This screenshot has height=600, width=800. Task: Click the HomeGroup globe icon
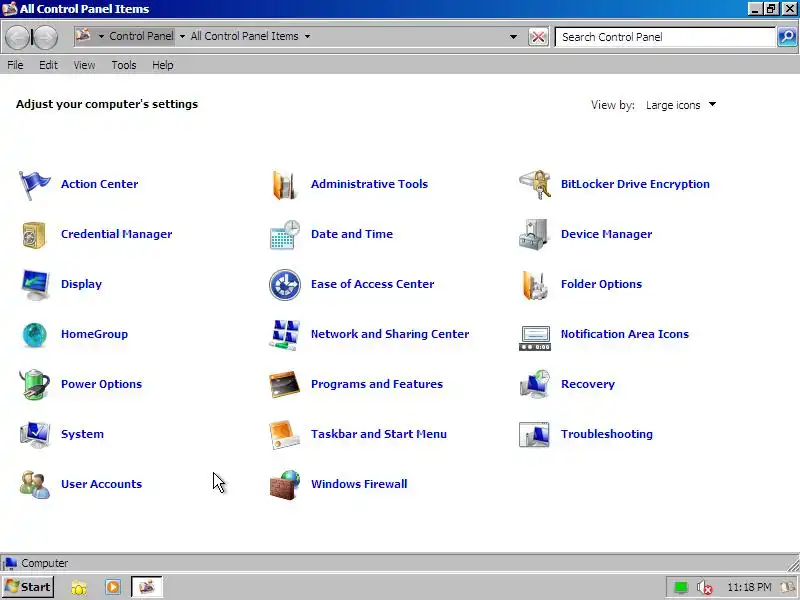35,335
